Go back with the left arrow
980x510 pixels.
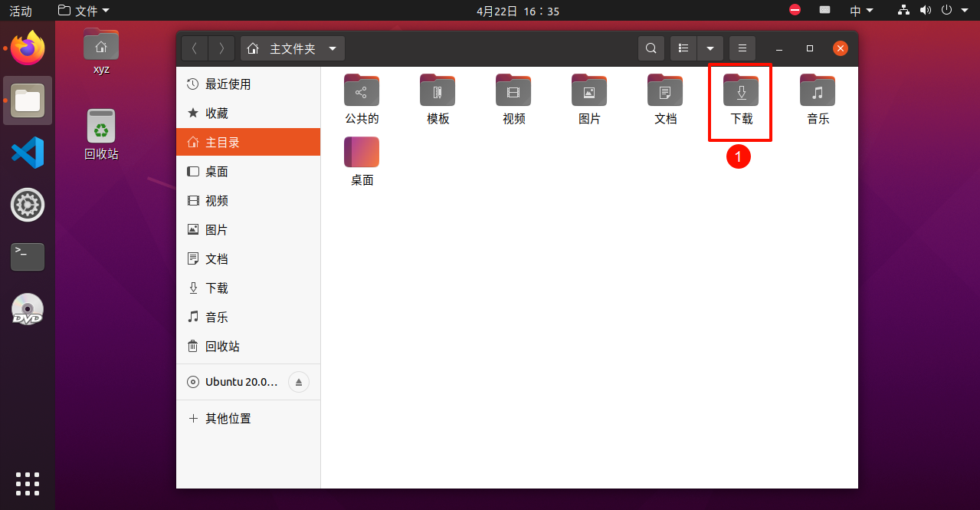point(195,48)
